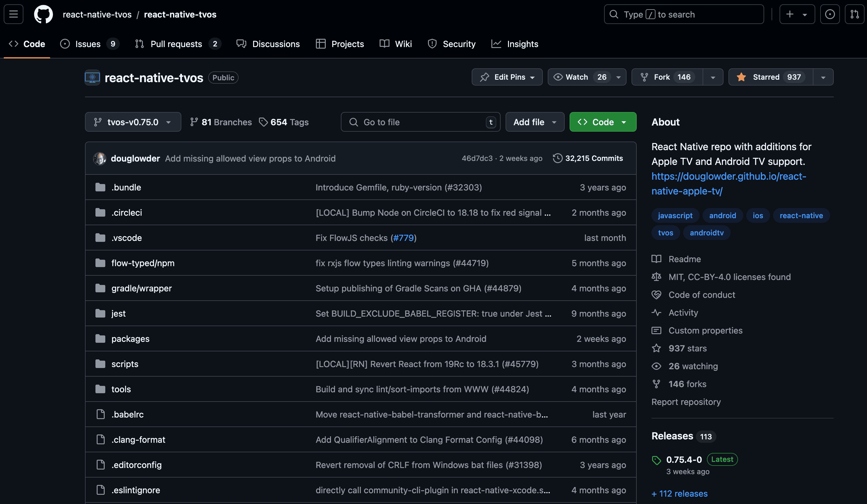The height and width of the screenshot is (504, 867).
Task: Open the .clang-format file
Action: (x=138, y=439)
